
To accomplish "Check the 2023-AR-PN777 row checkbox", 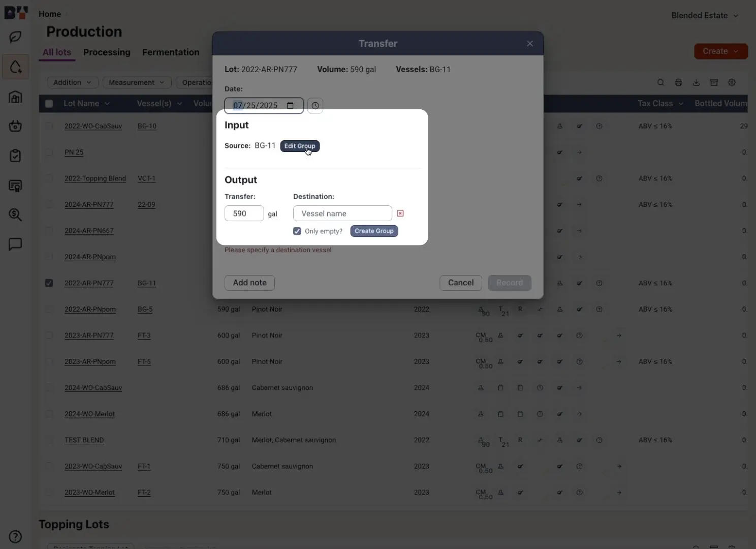I will 49,335.
